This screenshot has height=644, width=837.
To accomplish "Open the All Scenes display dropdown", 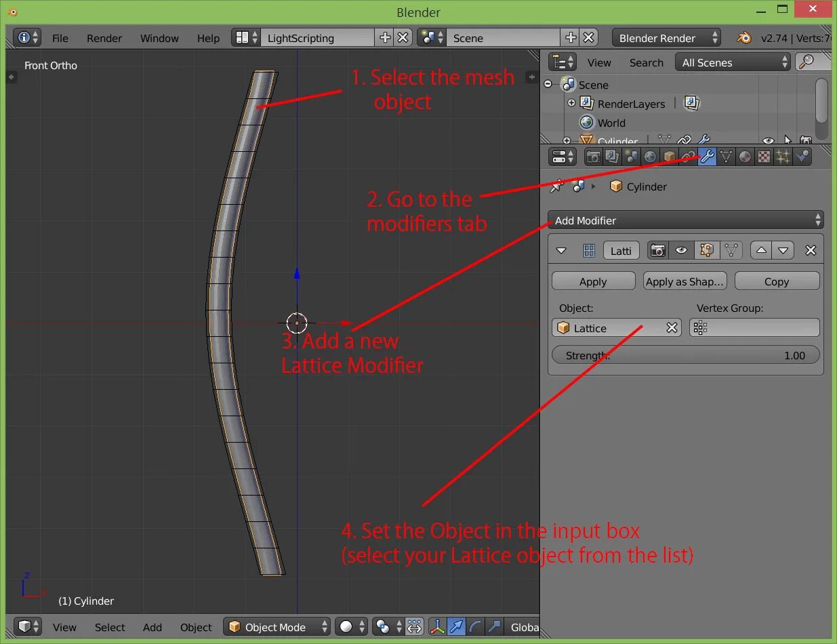I will [x=733, y=62].
